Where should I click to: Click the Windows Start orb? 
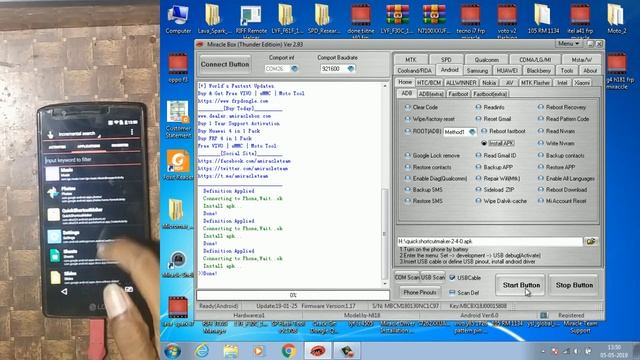tap(172, 351)
